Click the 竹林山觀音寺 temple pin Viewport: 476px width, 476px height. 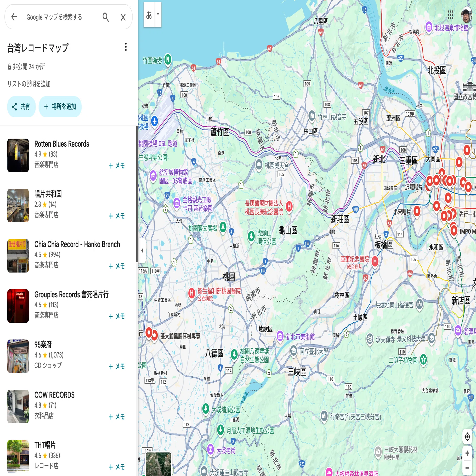(311, 116)
